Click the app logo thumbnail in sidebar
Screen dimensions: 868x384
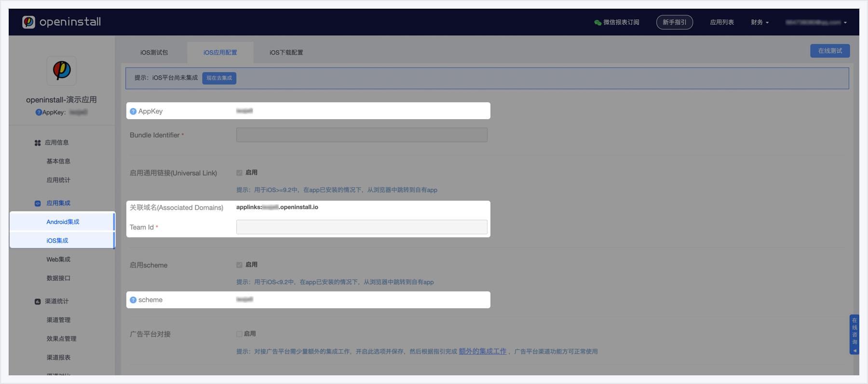coord(61,70)
